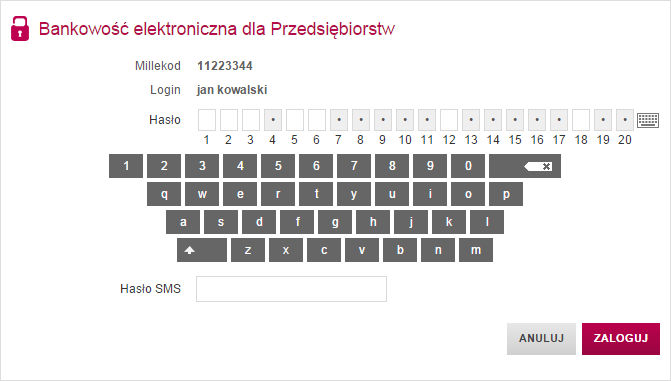671x381 pixels.
Task: Click the pink padlock icon
Action: [x=20, y=29]
